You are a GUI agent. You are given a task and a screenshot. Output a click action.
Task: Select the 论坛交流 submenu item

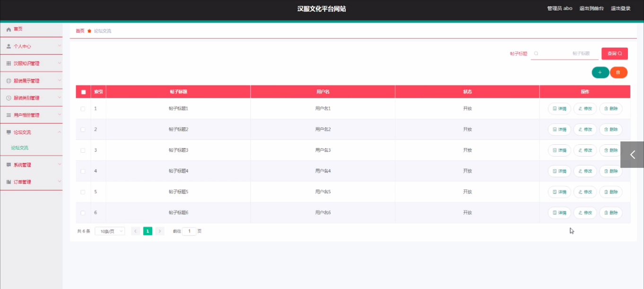20,148
